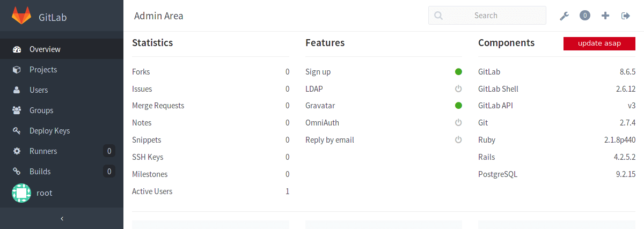The width and height of the screenshot is (644, 229).
Task: Open Users in the sidebar
Action: click(x=62, y=90)
